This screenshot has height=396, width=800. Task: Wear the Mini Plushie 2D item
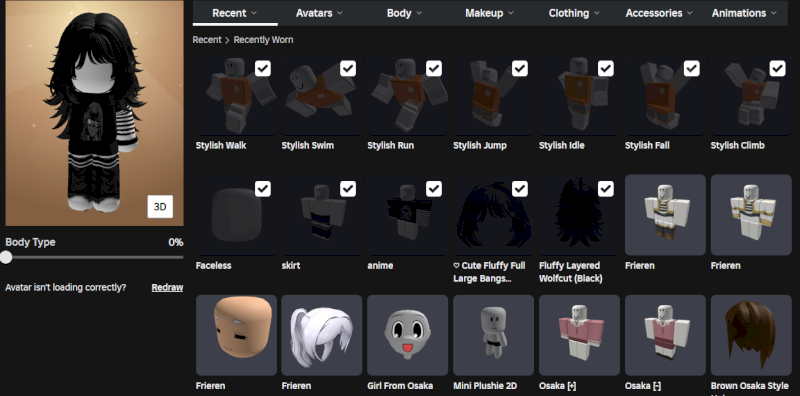(x=493, y=335)
